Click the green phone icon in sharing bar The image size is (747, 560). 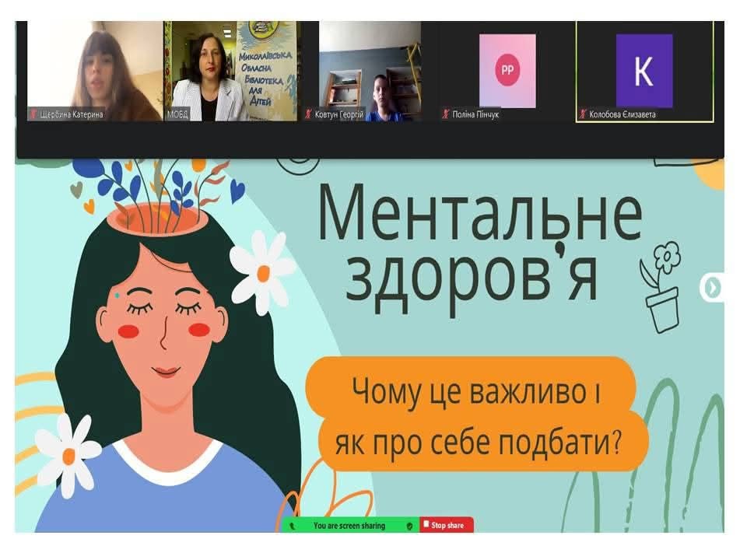point(293,527)
